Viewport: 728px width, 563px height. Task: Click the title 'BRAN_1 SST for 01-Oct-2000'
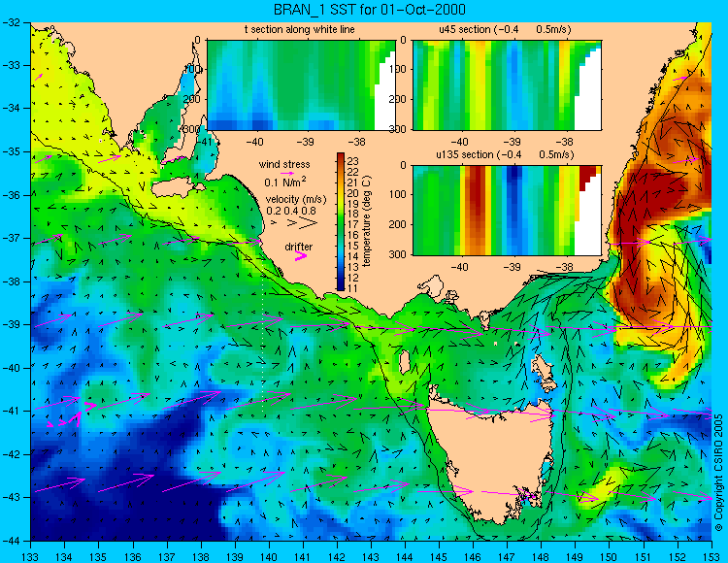tap(370, 10)
